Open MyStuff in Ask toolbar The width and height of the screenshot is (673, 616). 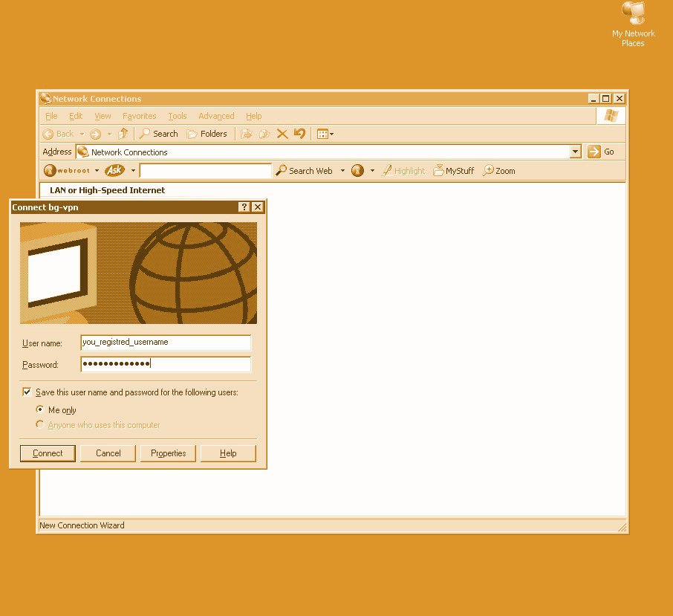(453, 170)
